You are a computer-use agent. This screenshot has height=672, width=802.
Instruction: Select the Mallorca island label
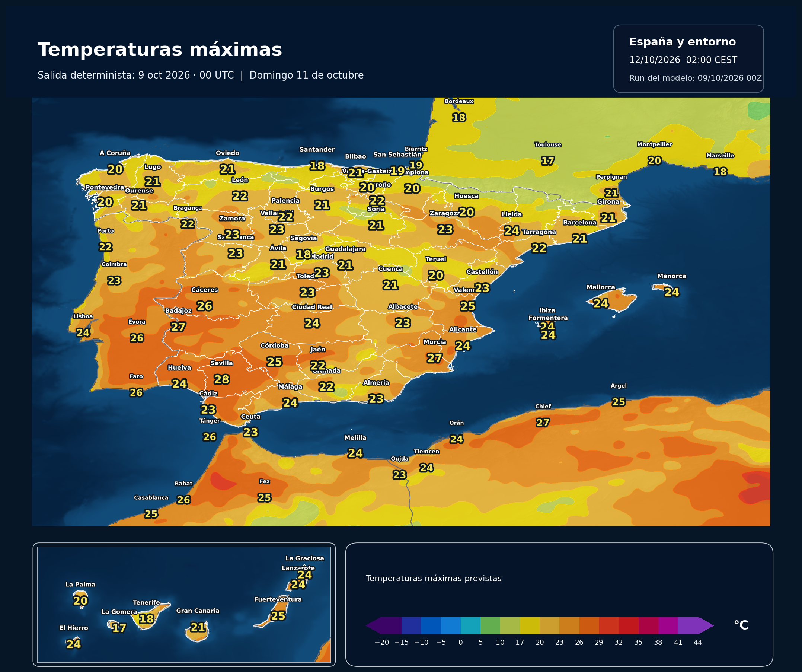[601, 287]
